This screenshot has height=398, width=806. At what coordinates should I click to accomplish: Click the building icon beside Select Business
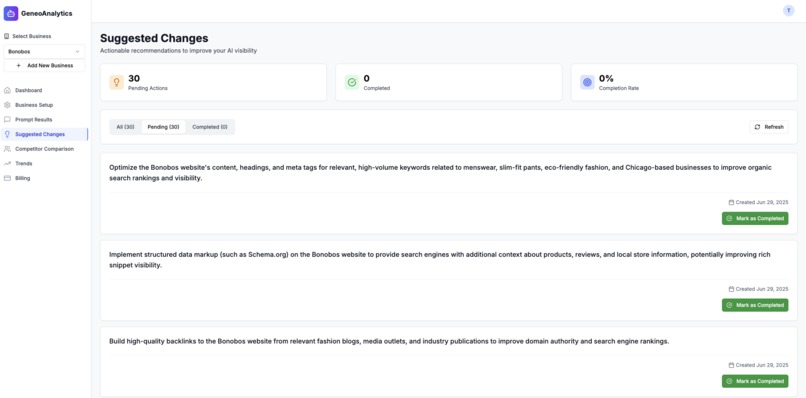pyautogui.click(x=7, y=37)
